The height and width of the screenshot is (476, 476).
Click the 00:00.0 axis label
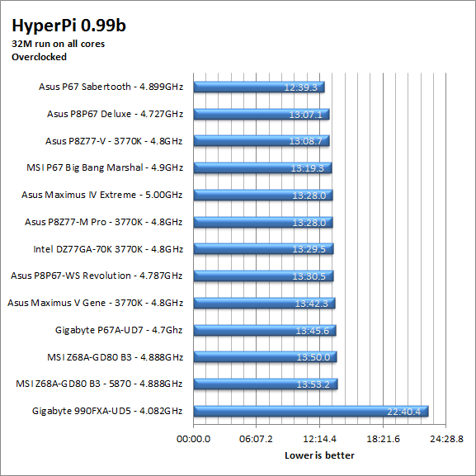(x=193, y=439)
